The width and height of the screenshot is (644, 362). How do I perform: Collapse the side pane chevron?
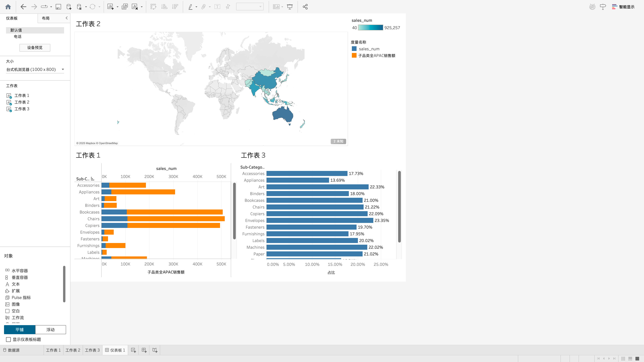click(67, 18)
